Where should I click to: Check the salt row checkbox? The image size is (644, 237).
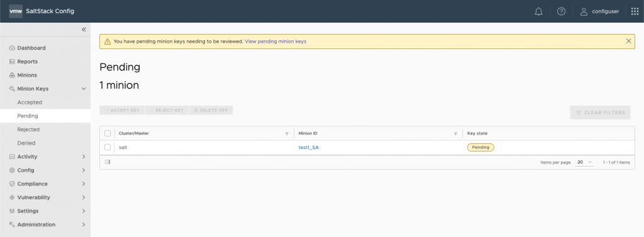[108, 147]
